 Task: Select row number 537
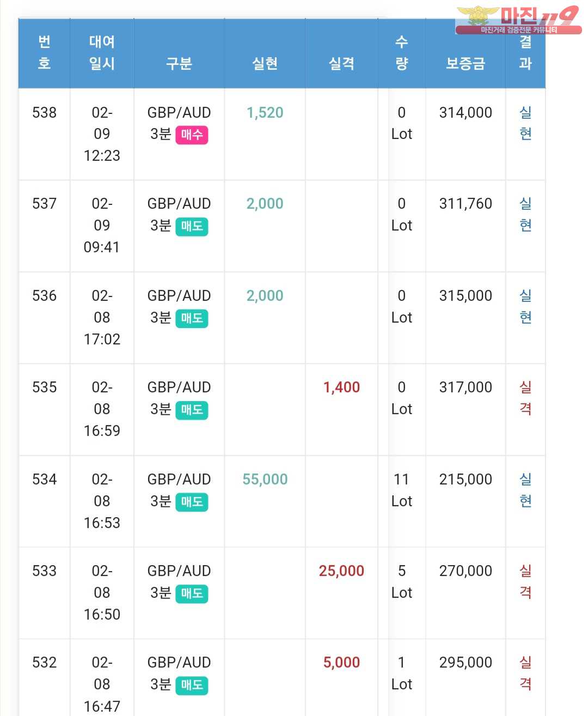44,204
